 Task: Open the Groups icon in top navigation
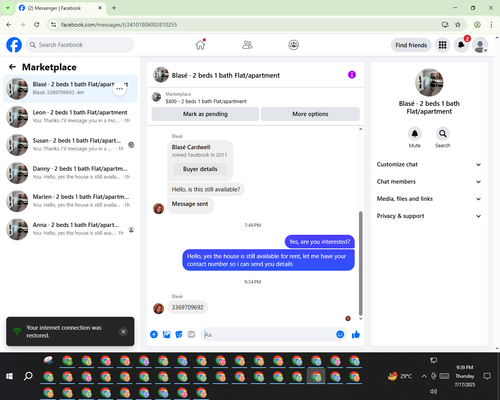(x=293, y=45)
